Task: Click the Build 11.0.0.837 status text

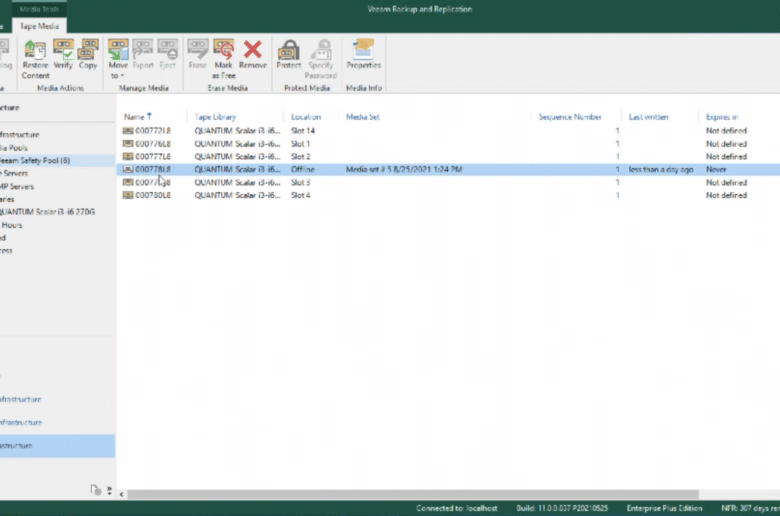Action: click(562, 508)
